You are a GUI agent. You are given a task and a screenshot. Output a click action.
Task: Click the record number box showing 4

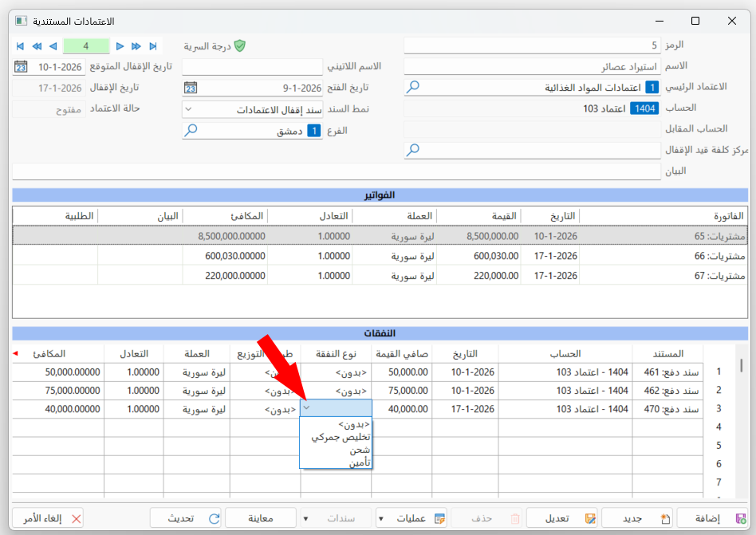[x=86, y=46]
